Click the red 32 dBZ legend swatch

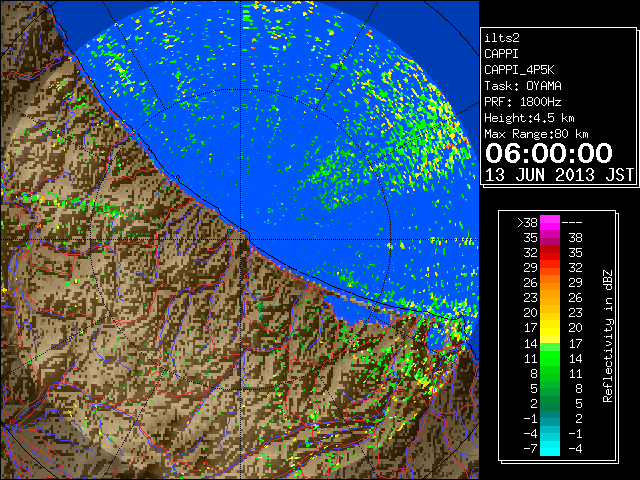click(550, 253)
